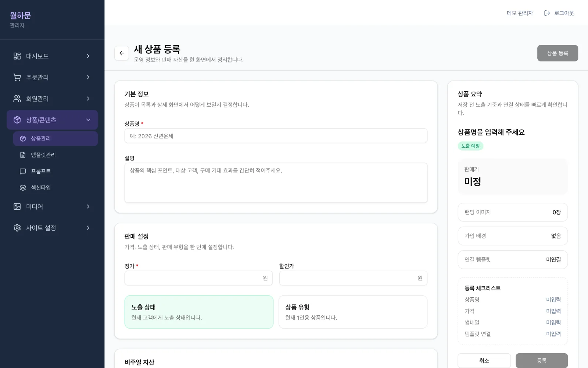Screen dimensions: 588x368
Task: Click the chat bubble icon beside 프롬프트
Action: (x=23, y=171)
